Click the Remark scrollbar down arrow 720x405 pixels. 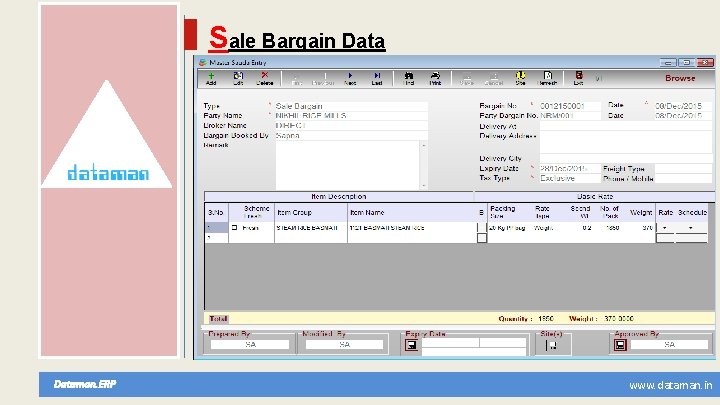[423, 186]
